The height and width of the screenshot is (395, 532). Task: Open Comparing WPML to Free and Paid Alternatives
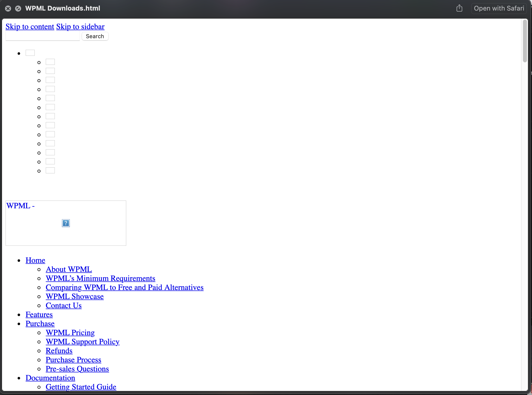[x=125, y=287]
